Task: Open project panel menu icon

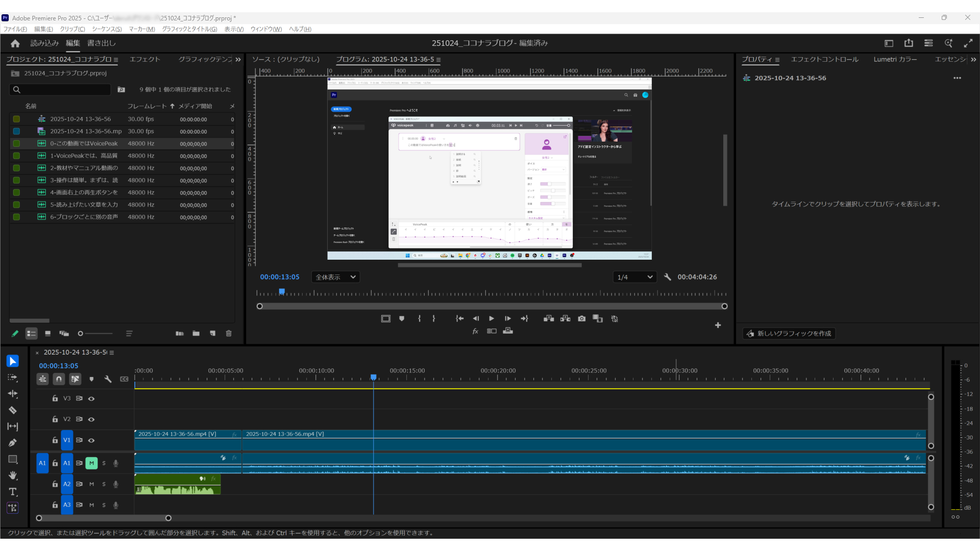Action: click(x=116, y=60)
